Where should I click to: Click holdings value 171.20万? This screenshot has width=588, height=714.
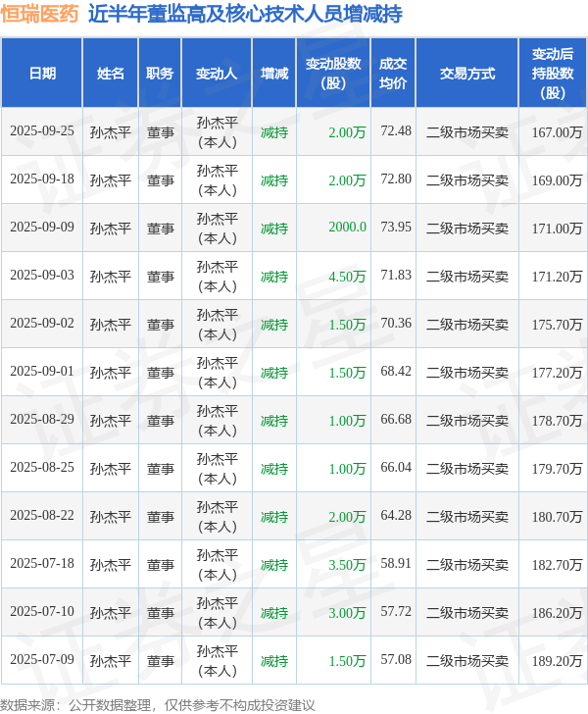coord(557,277)
